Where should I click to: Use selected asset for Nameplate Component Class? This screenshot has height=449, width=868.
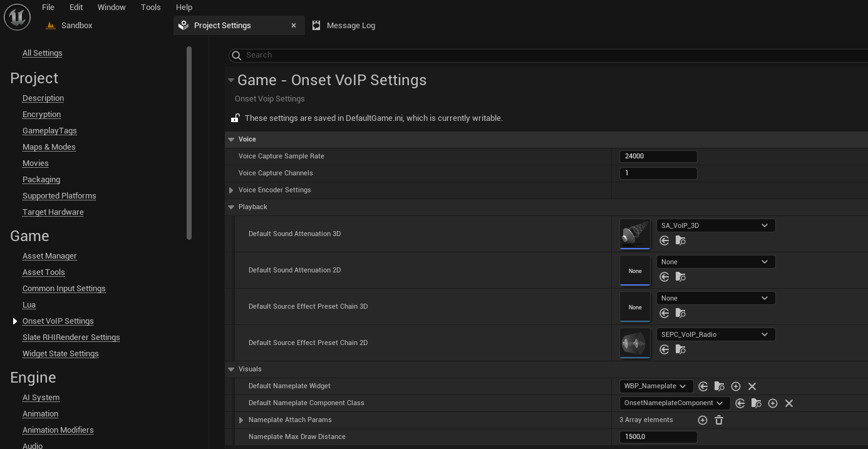740,403
